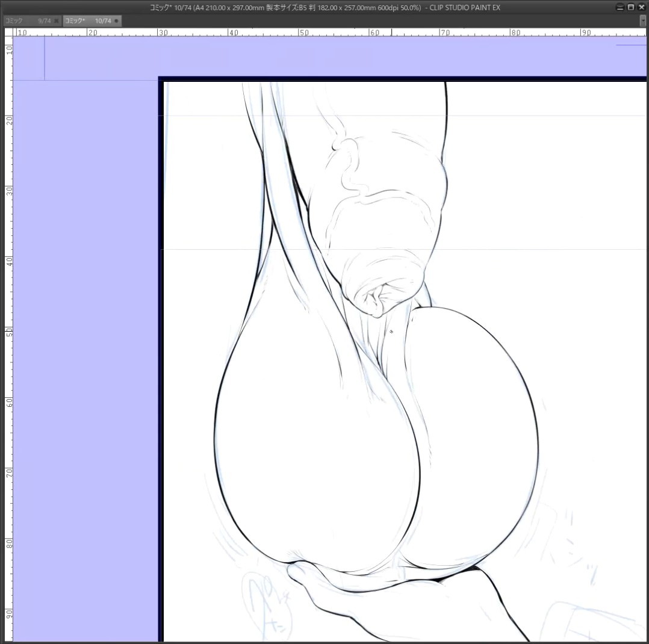This screenshot has width=649, height=644.
Task: Click the dark page border frame
Action: tap(161, 360)
